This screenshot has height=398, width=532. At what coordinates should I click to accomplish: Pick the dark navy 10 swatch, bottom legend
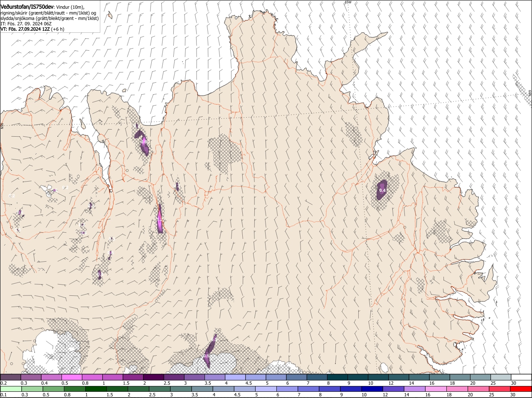tap(372, 389)
